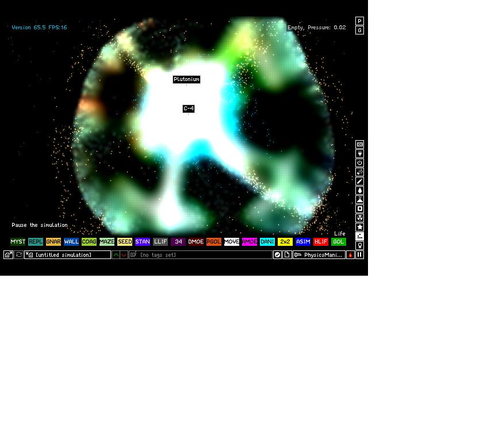The height and width of the screenshot is (448, 483).
Task: Select the COAG life element
Action: (89, 242)
